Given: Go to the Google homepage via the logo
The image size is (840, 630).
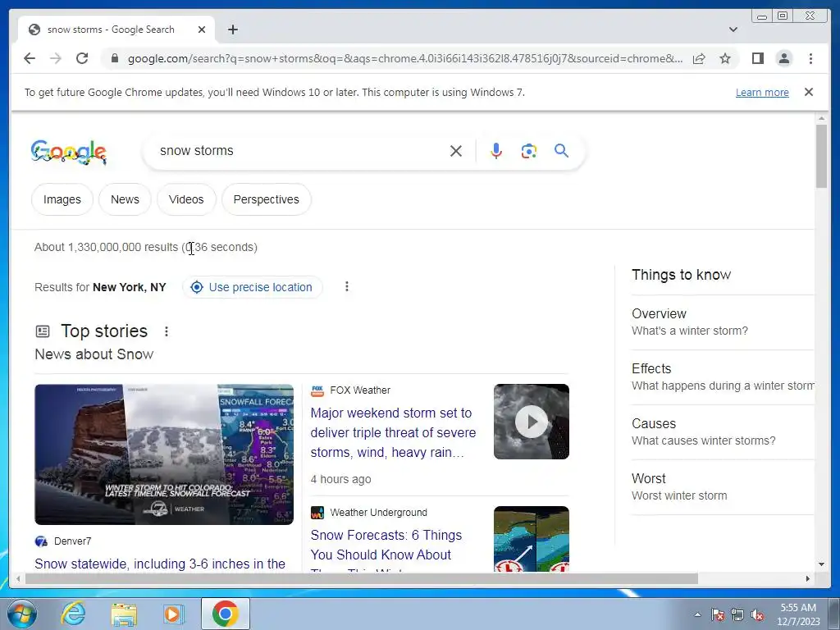Looking at the screenshot, I should (x=69, y=152).
